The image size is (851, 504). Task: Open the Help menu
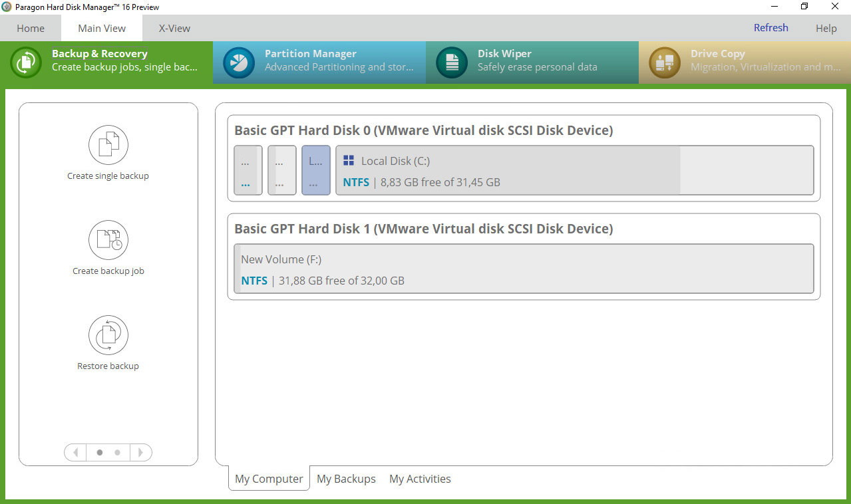coord(826,28)
